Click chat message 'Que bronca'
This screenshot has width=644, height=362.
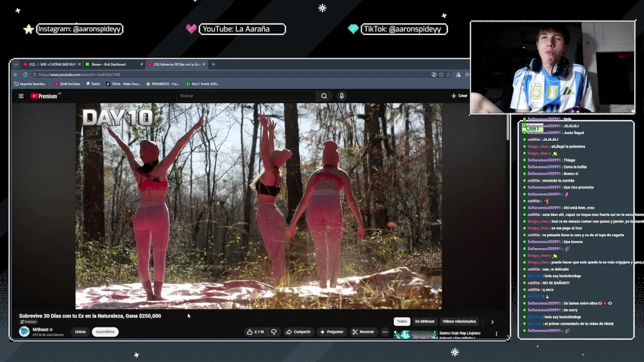click(x=573, y=242)
